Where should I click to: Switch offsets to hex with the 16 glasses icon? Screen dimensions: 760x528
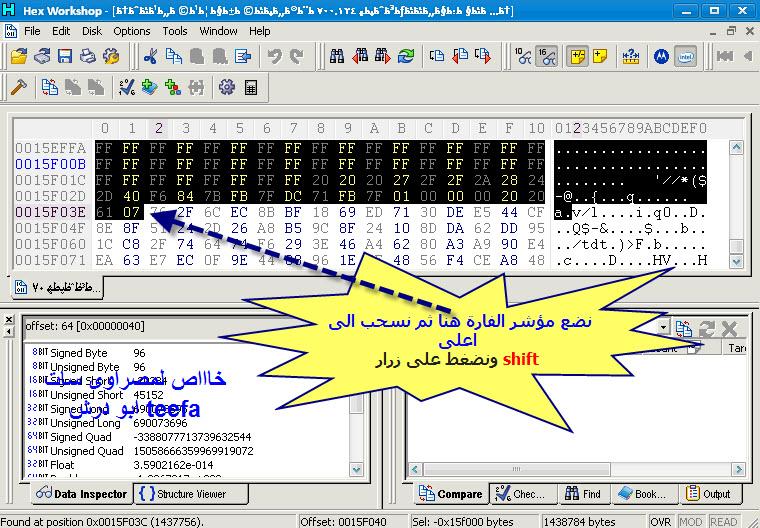click(546, 56)
